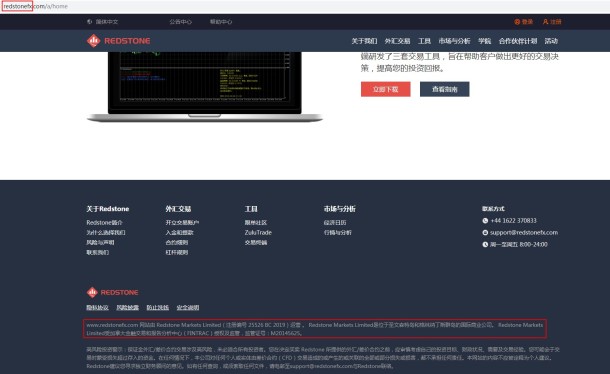Open the 关于我们 navigation menu
Image resolution: width=610 pixels, height=374 pixels.
(364, 41)
